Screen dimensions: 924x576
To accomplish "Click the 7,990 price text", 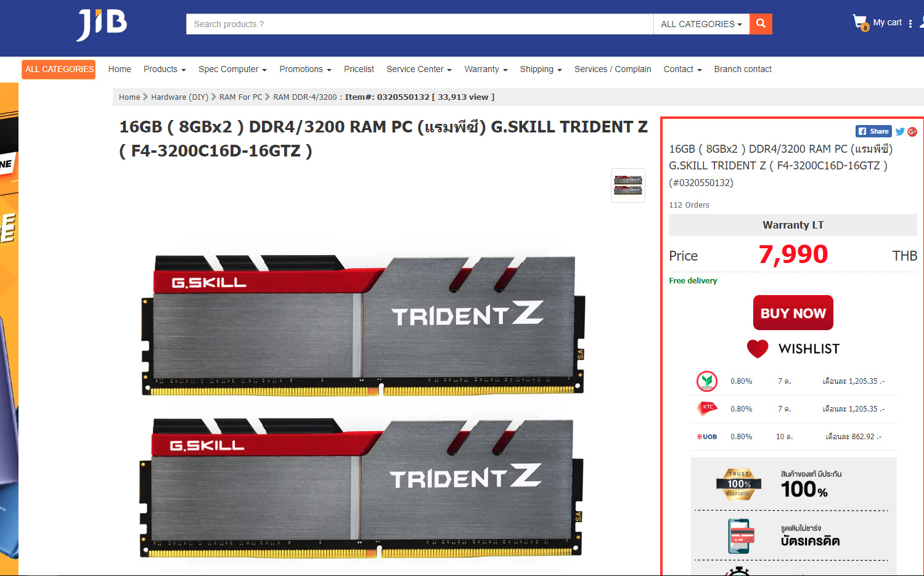I will tap(793, 254).
